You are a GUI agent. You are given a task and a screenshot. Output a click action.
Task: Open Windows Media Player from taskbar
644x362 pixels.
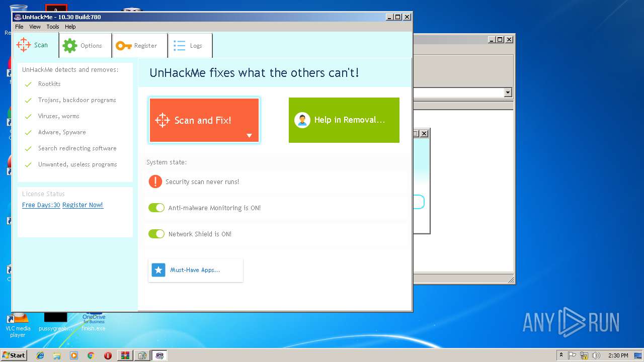click(74, 355)
